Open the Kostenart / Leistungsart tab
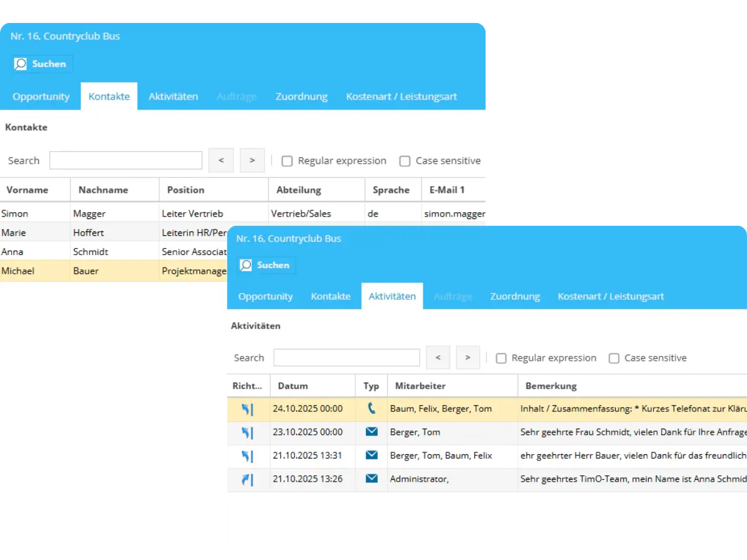The height and width of the screenshot is (560, 747). [610, 296]
